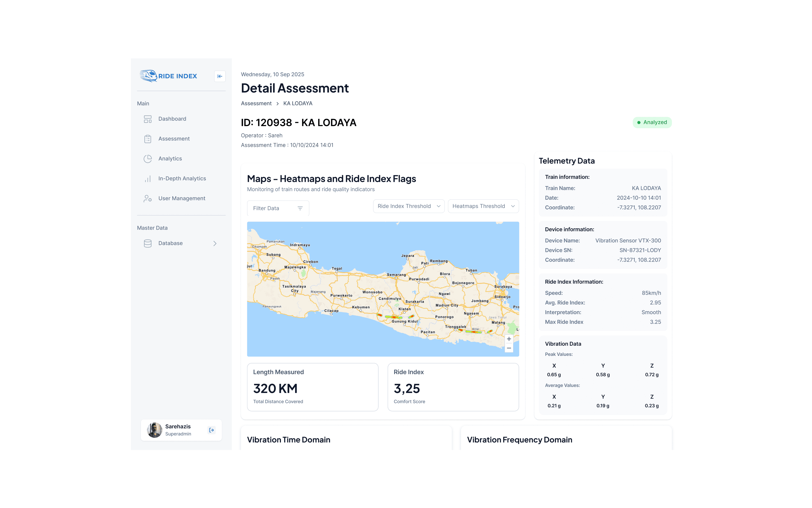The image size is (812, 508).
Task: Click the Interpretation value Smooth
Action: 651,312
